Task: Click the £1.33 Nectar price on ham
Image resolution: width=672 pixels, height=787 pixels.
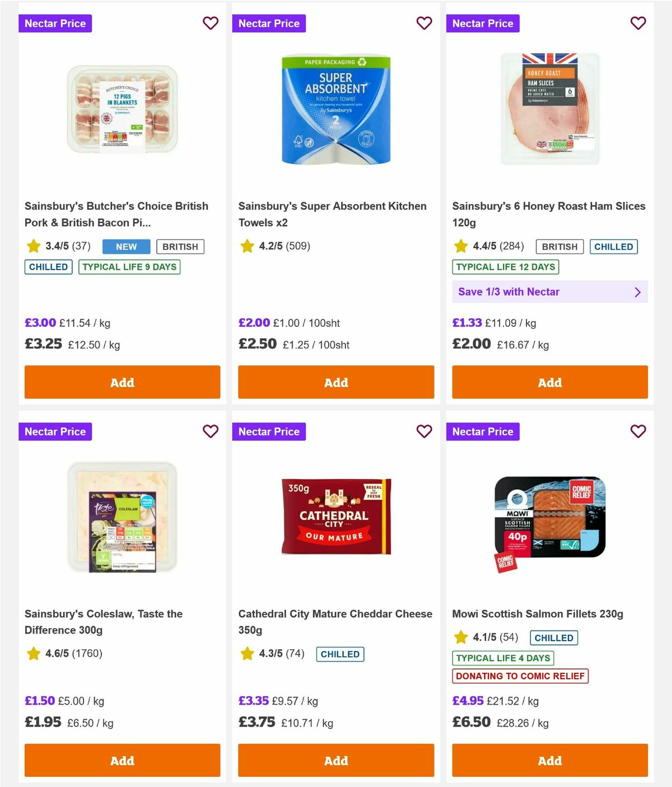Action: coord(466,323)
